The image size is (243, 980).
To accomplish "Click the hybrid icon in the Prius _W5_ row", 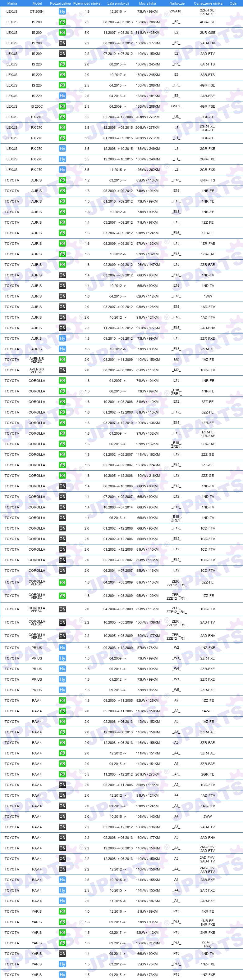I will [x=62, y=690].
